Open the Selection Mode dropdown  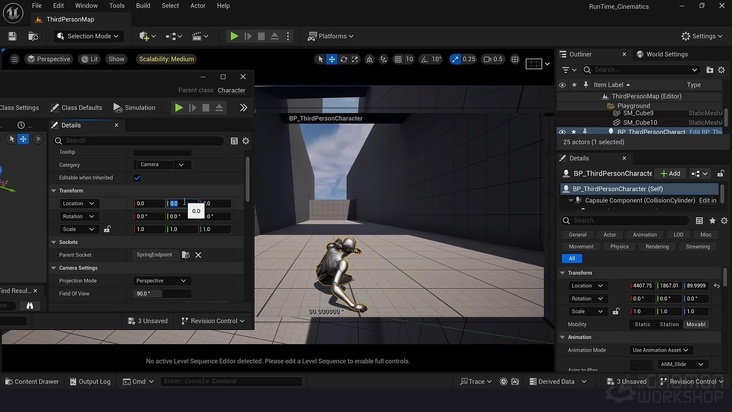pos(87,36)
